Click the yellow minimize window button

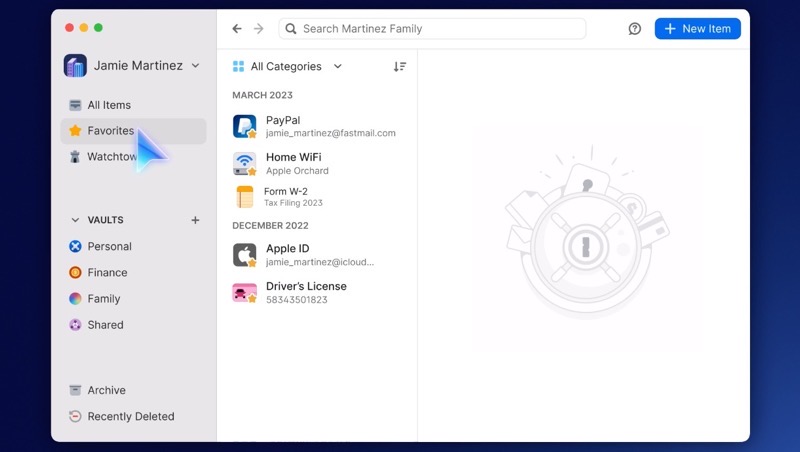(x=84, y=28)
